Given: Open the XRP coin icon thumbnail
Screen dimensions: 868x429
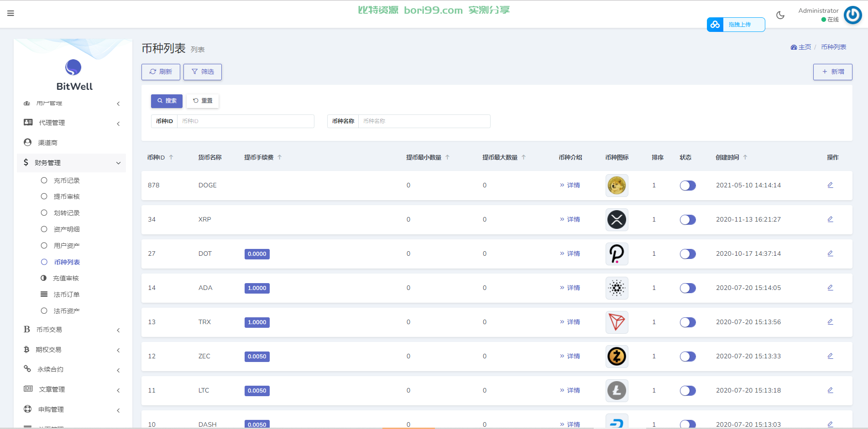Looking at the screenshot, I should click(617, 220).
